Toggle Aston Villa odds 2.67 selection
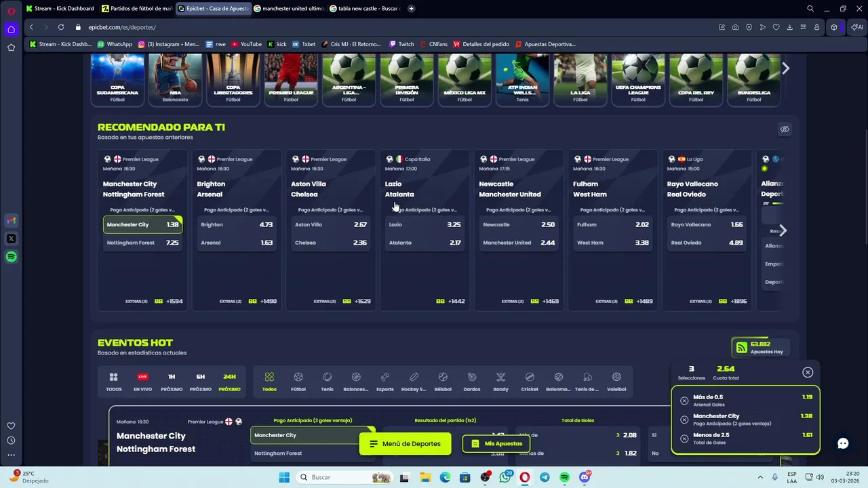868x488 pixels. click(x=331, y=224)
